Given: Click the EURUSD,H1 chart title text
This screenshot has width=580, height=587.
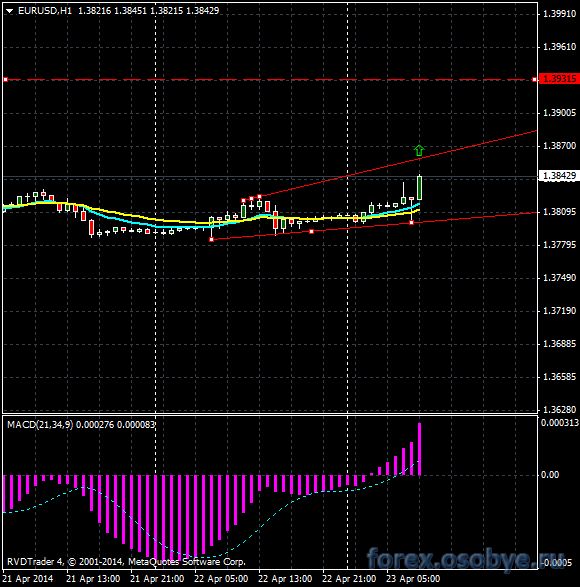Looking at the screenshot, I should coord(45,11).
